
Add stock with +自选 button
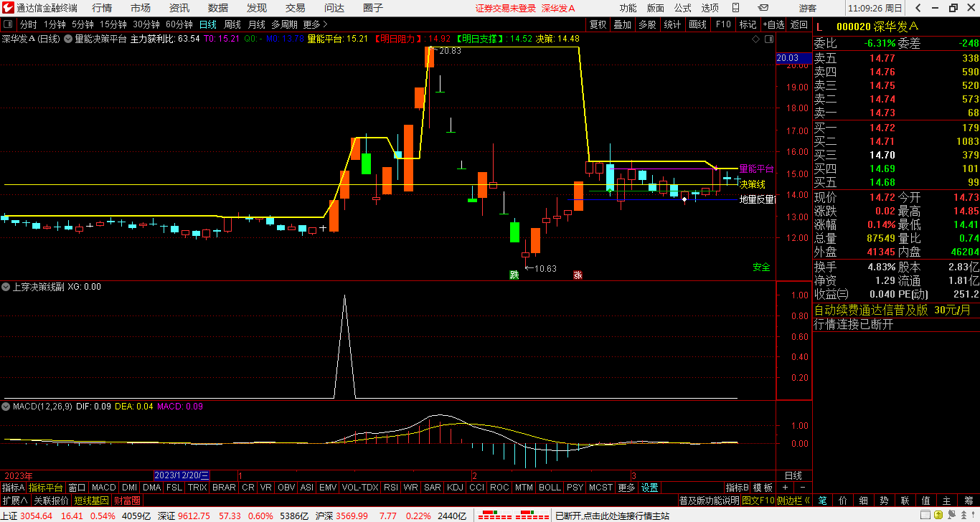coord(773,24)
